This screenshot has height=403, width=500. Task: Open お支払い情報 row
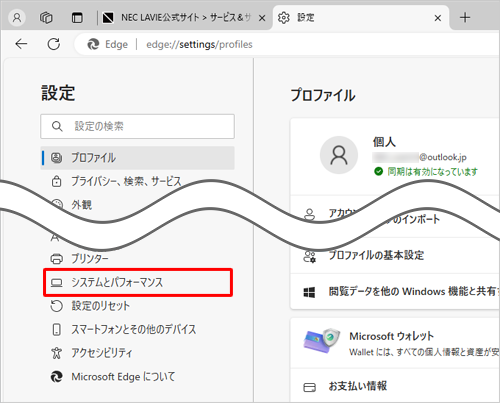pyautogui.click(x=395, y=386)
